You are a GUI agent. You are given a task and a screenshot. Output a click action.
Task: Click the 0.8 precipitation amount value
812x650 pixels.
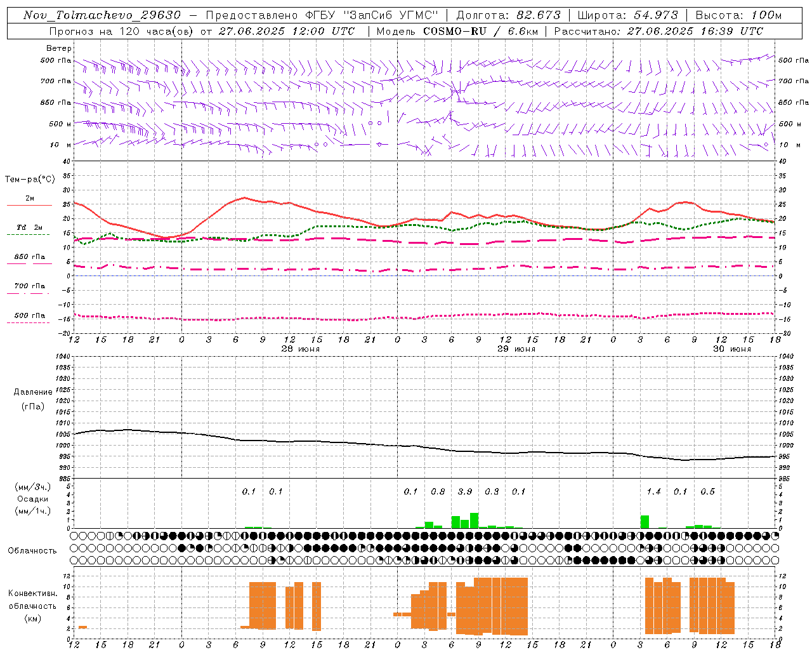click(438, 491)
